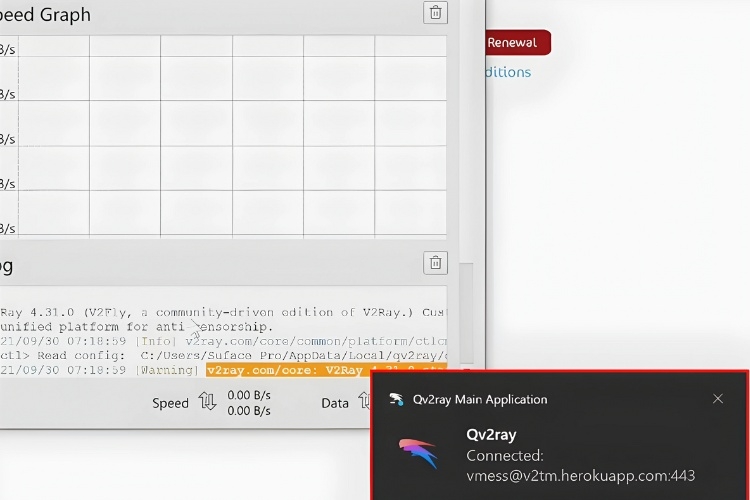
Task: Close the Qv2ray notification toast
Action: [717, 399]
